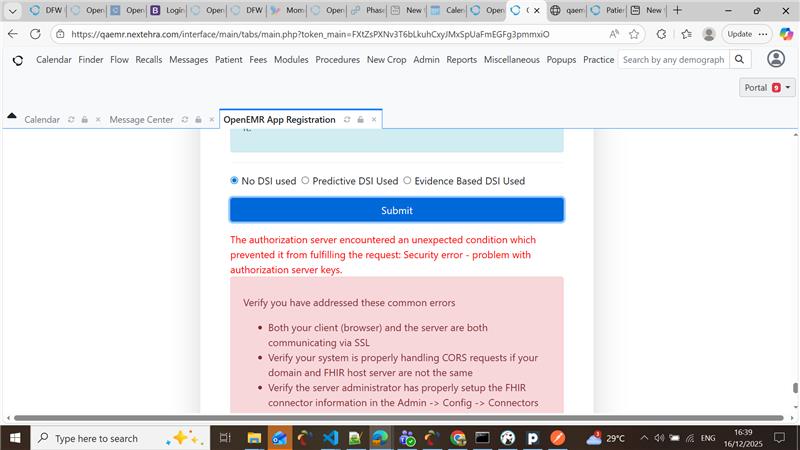Collapse the tab bar using the triangle arrow
The height and width of the screenshot is (450, 800).
tap(12, 117)
